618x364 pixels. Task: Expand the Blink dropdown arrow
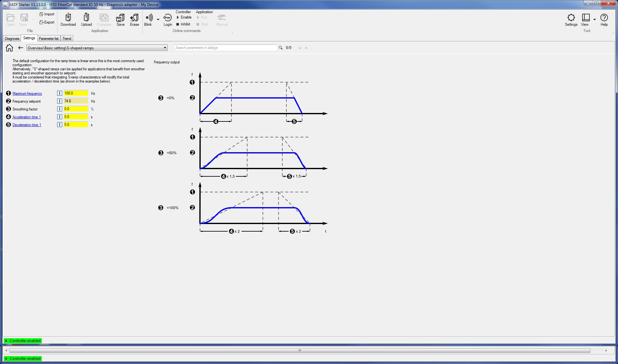pos(158,19)
